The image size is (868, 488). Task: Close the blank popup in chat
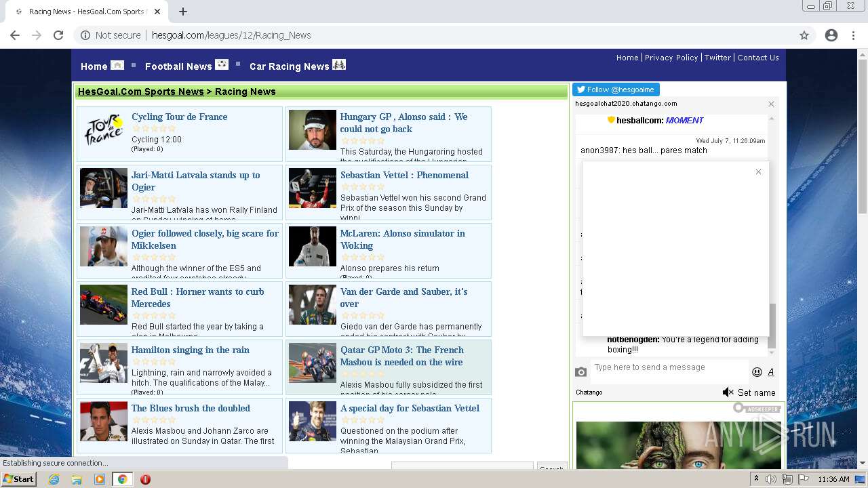pos(758,171)
